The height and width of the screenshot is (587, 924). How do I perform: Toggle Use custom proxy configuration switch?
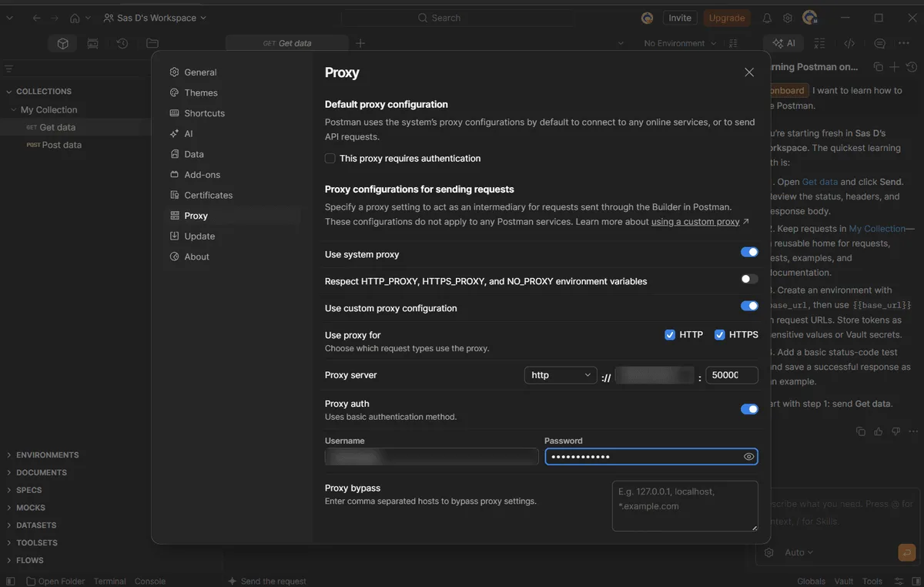coord(749,306)
